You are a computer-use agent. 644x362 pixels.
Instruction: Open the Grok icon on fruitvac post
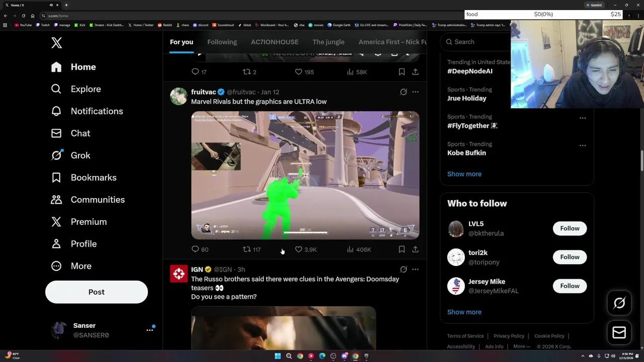[x=404, y=92]
